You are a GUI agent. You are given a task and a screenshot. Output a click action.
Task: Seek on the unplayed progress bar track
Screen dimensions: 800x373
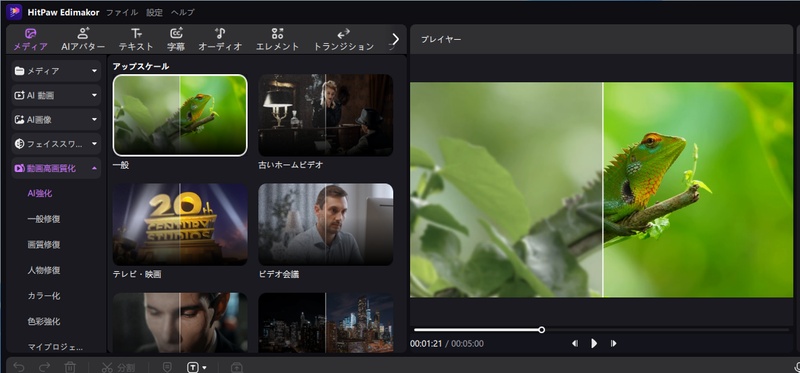(667, 330)
